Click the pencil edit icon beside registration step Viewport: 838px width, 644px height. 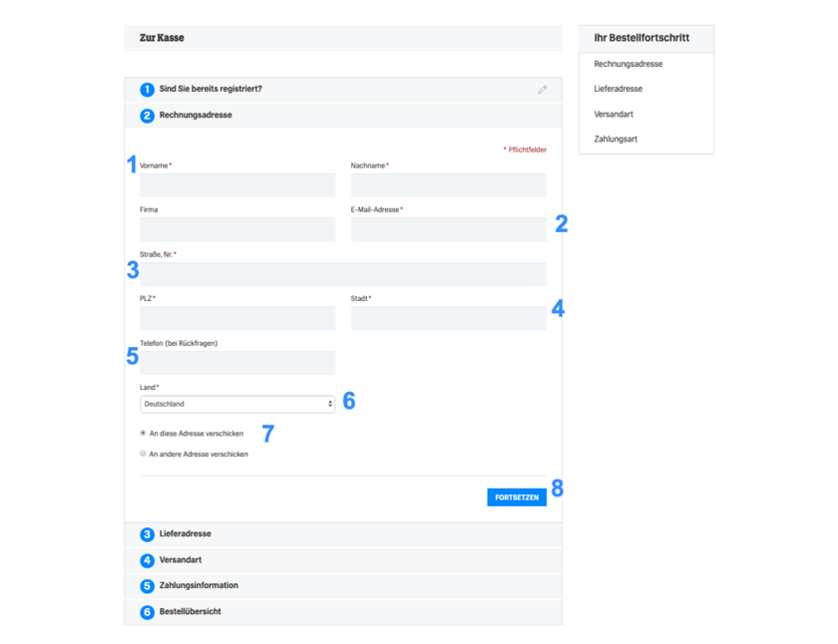(542, 90)
